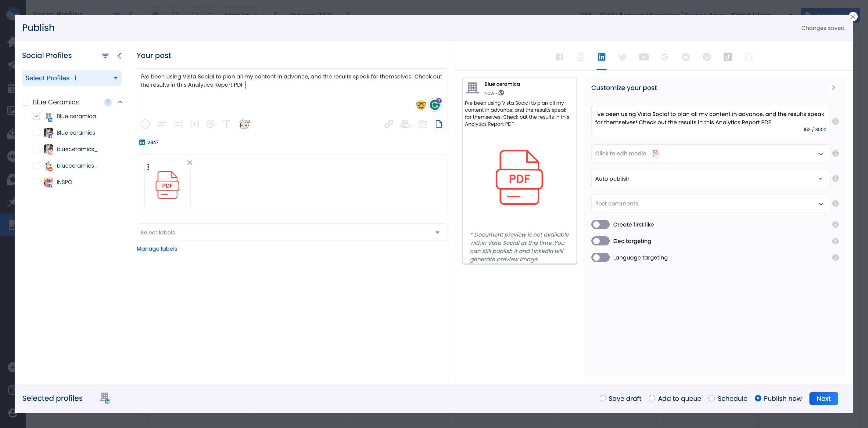Switch preview to Google Business tab
The height and width of the screenshot is (428, 868).
tap(665, 57)
